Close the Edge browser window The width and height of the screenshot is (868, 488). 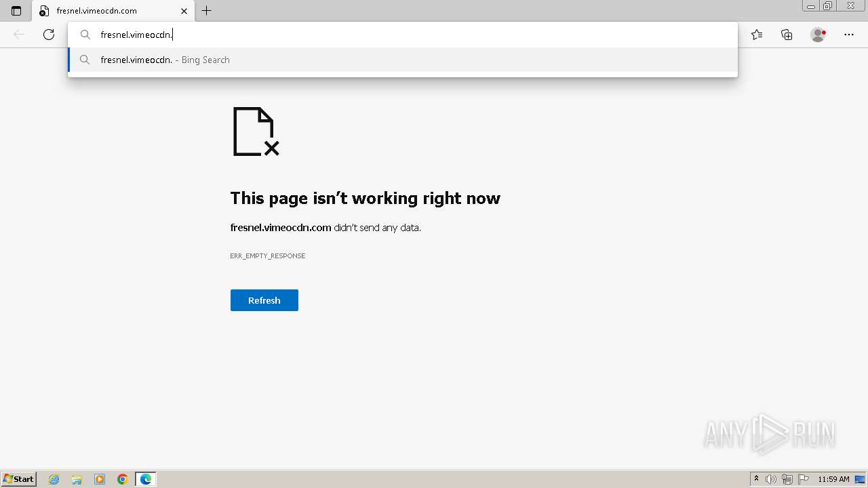coord(850,5)
